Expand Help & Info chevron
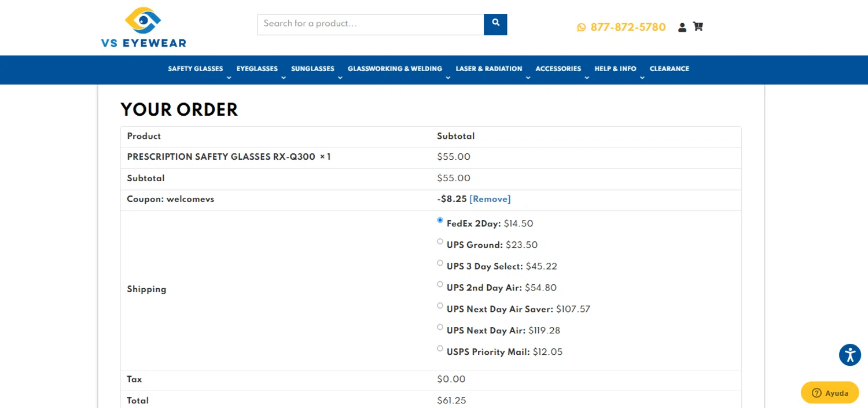 (x=642, y=78)
